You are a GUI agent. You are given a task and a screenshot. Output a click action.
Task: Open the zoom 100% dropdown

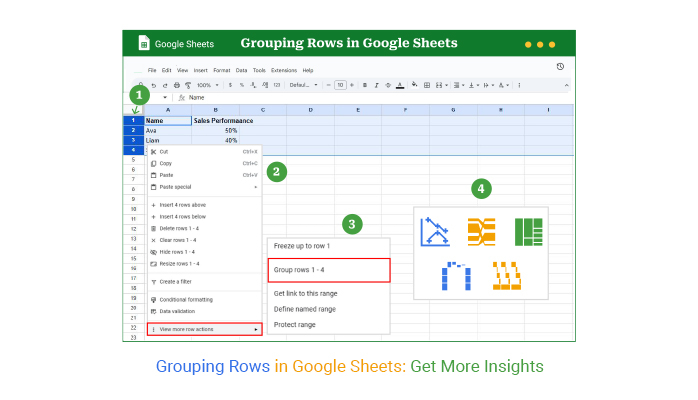[207, 85]
